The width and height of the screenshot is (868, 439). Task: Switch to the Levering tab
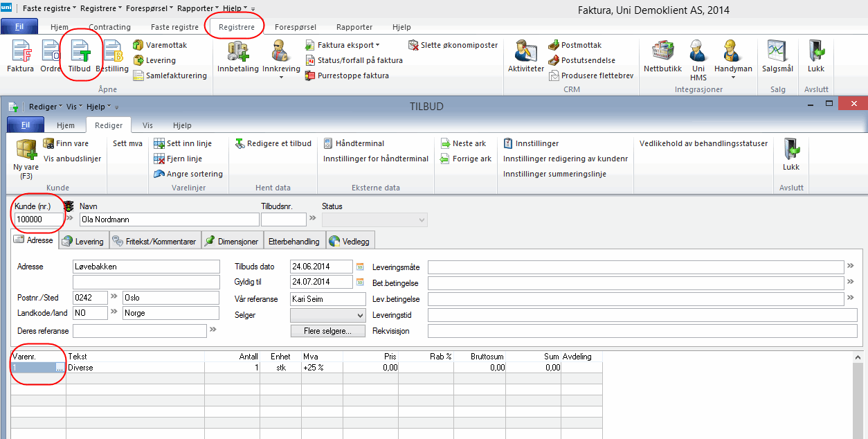coord(82,242)
